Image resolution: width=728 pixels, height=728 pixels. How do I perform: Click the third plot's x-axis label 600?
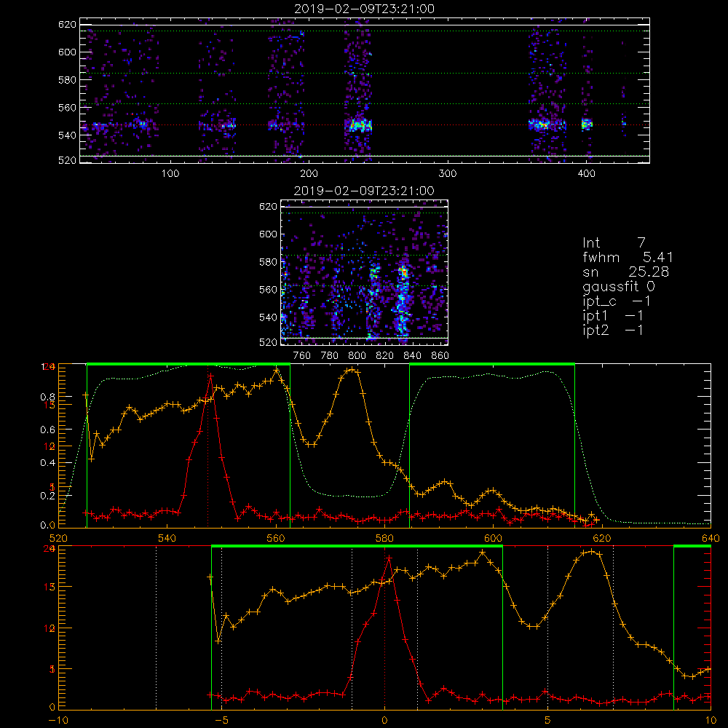[x=493, y=538]
